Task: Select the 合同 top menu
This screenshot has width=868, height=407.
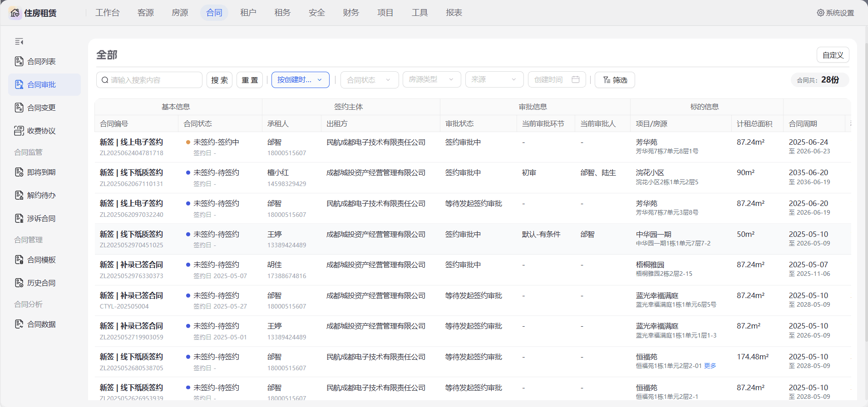Action: 214,13
